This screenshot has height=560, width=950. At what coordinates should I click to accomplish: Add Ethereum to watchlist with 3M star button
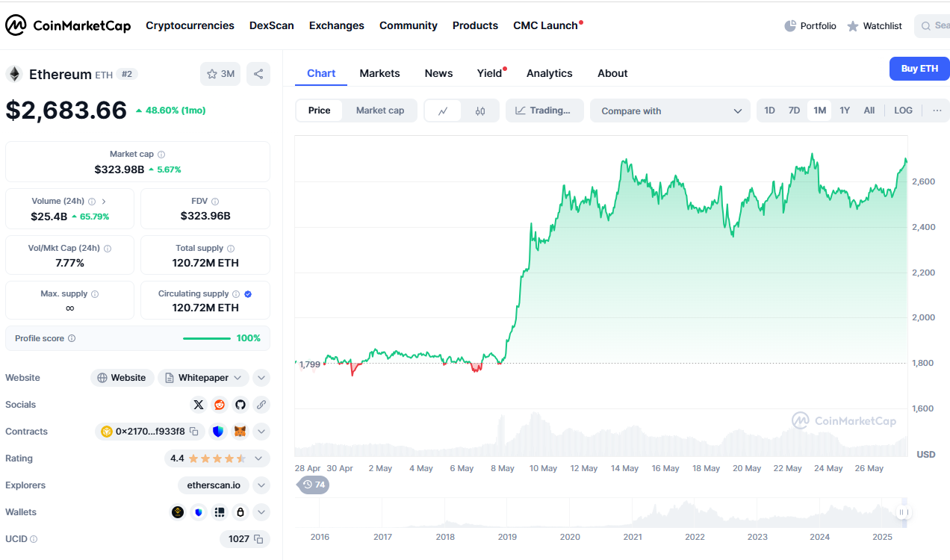point(220,74)
